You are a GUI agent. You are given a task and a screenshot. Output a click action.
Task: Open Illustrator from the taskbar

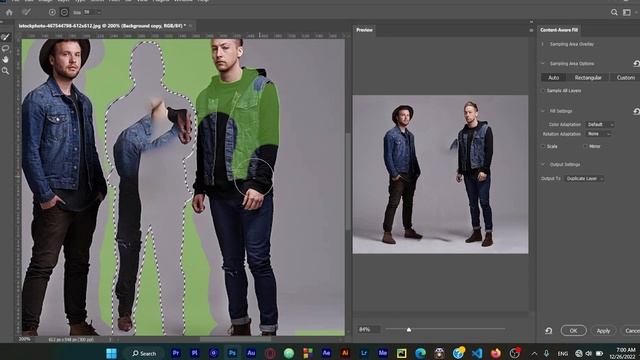tap(345, 353)
